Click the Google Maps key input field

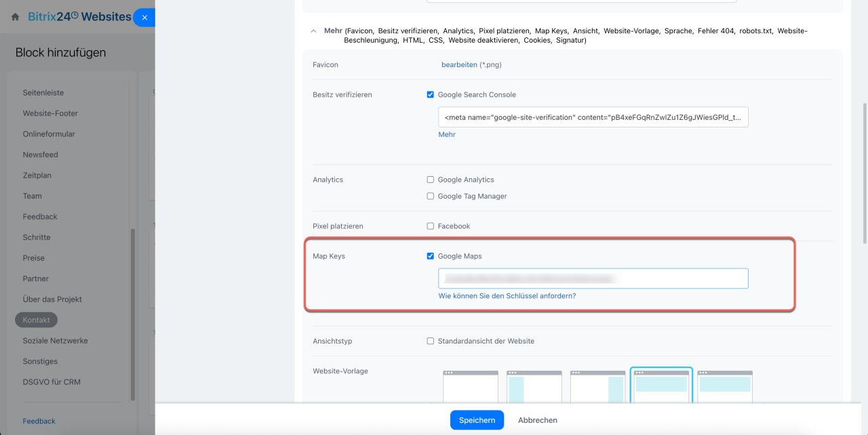(x=593, y=278)
